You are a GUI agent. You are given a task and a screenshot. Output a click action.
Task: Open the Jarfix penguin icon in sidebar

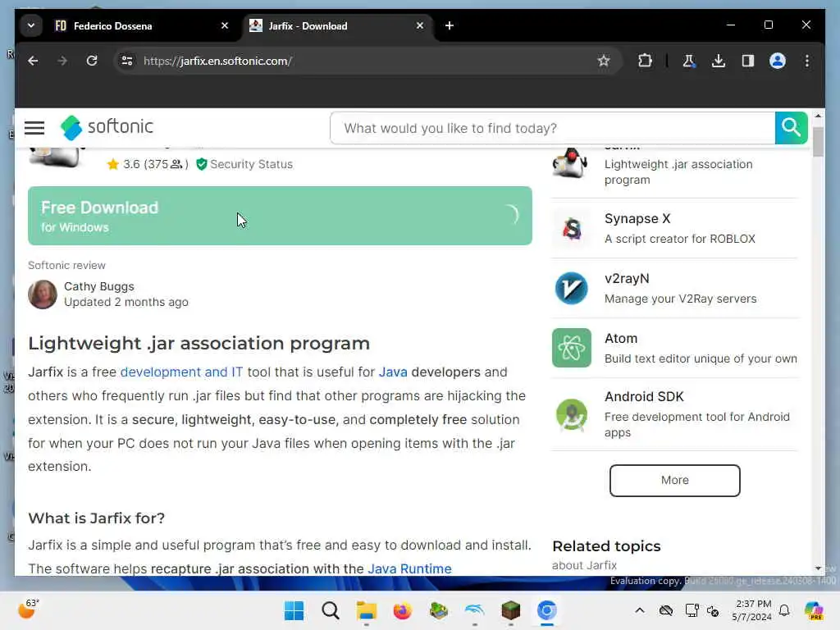(571, 163)
